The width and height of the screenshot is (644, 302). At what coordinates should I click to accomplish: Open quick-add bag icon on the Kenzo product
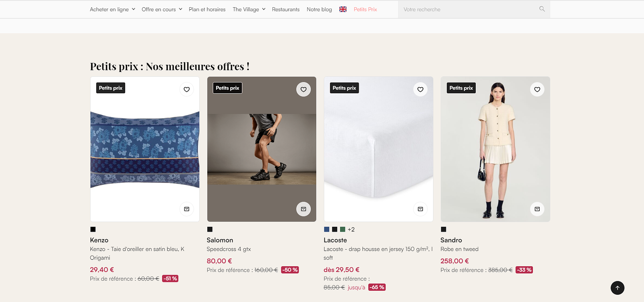[187, 209]
